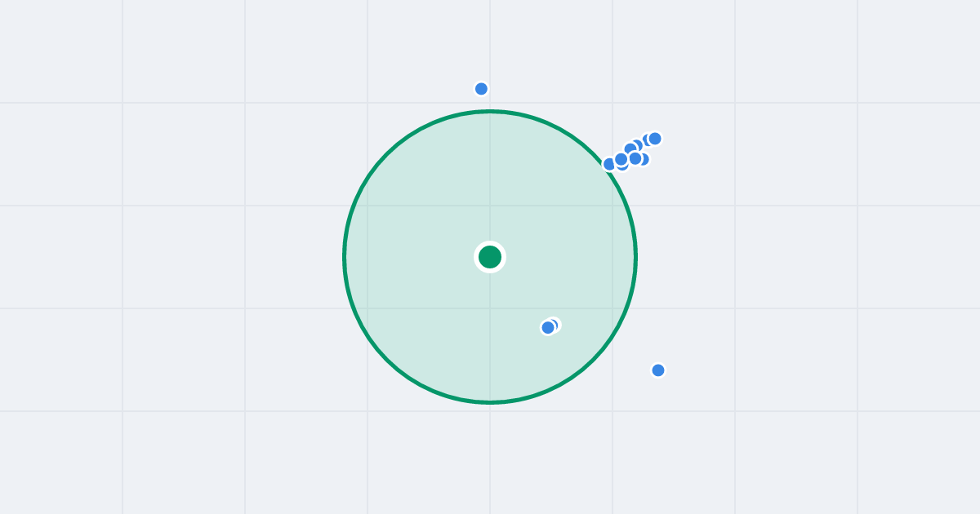Click front blue marker of pair inside circle
Screen dimensions: 980x514
point(548,327)
